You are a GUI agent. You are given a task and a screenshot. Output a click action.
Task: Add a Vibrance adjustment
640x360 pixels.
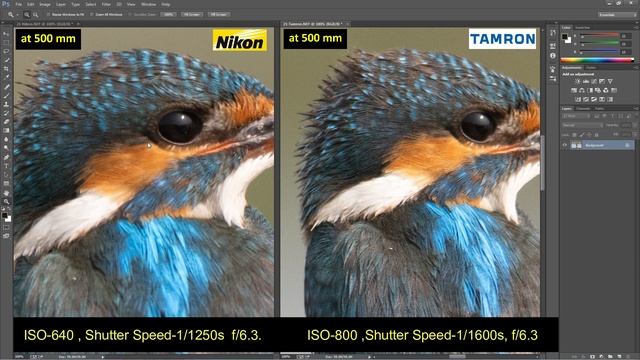[610, 82]
